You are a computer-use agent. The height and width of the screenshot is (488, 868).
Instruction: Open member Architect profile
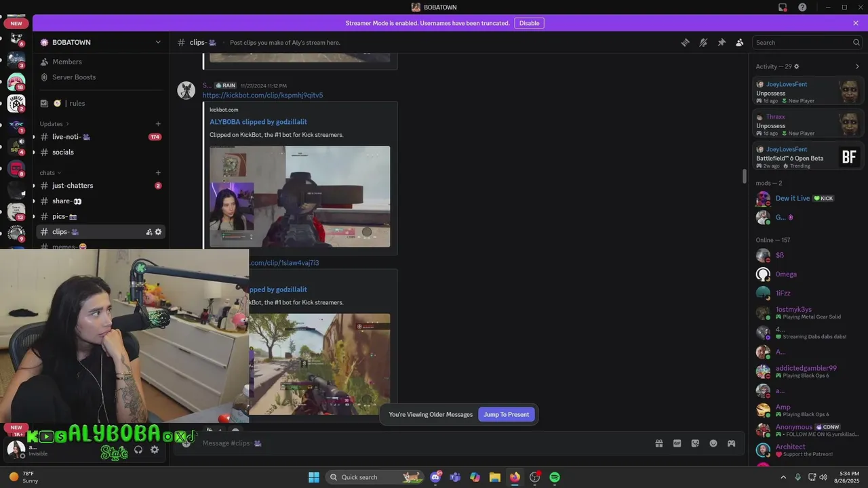click(807, 450)
